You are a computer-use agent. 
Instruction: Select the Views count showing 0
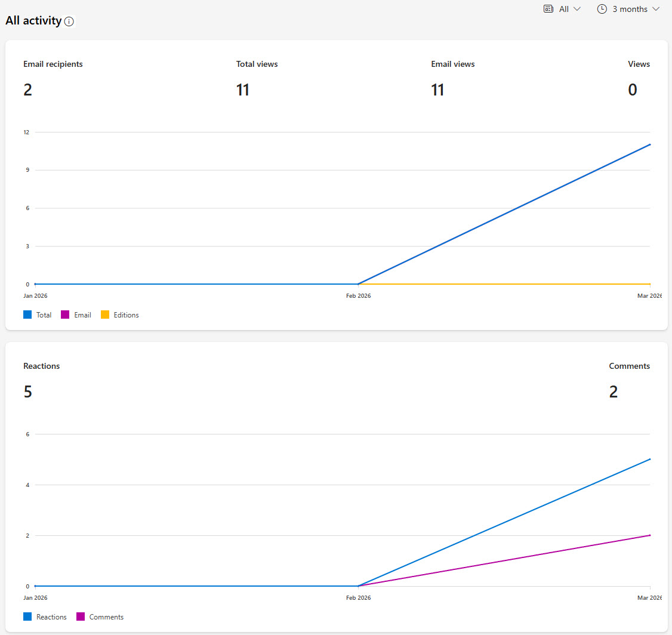632,90
